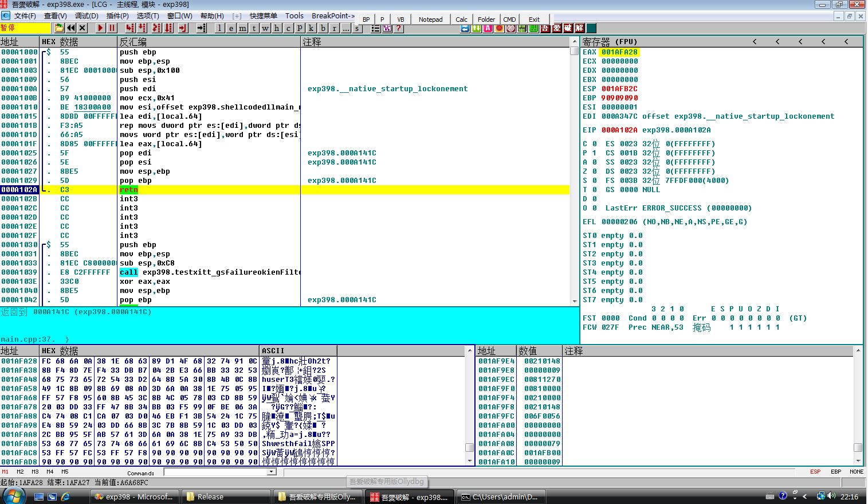This screenshot has height=504, width=868.
Task: Click the VB button
Action: tap(400, 19)
